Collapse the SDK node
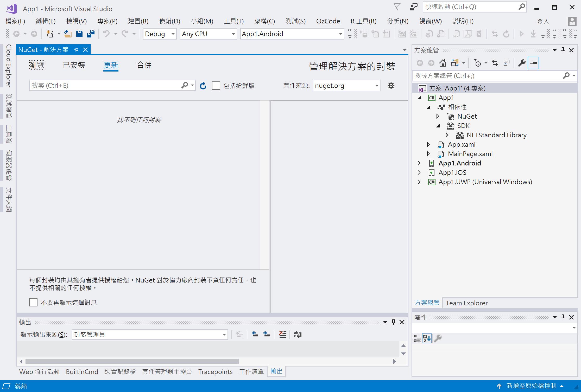 click(438, 126)
